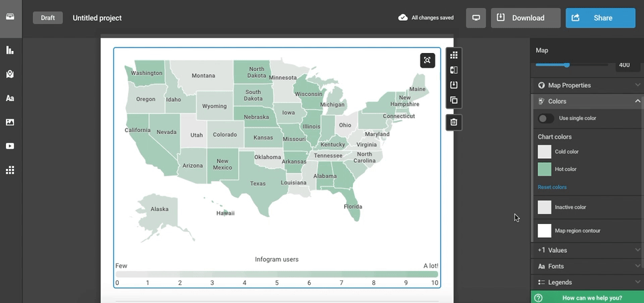Open the Hot color swatch picker
Image resolution: width=644 pixels, height=303 pixels.
click(x=545, y=169)
